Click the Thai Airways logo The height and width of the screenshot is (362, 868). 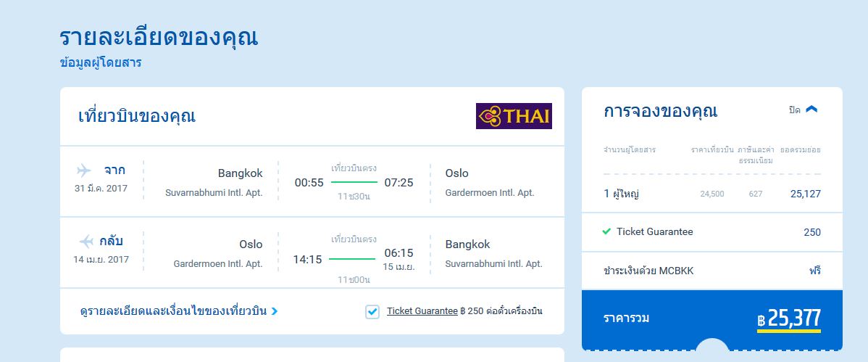point(514,116)
